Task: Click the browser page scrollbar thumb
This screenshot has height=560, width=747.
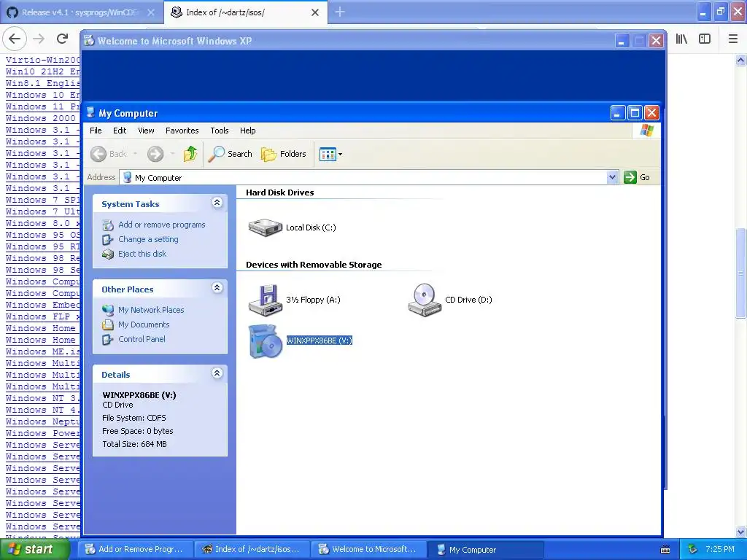Action: click(741, 273)
